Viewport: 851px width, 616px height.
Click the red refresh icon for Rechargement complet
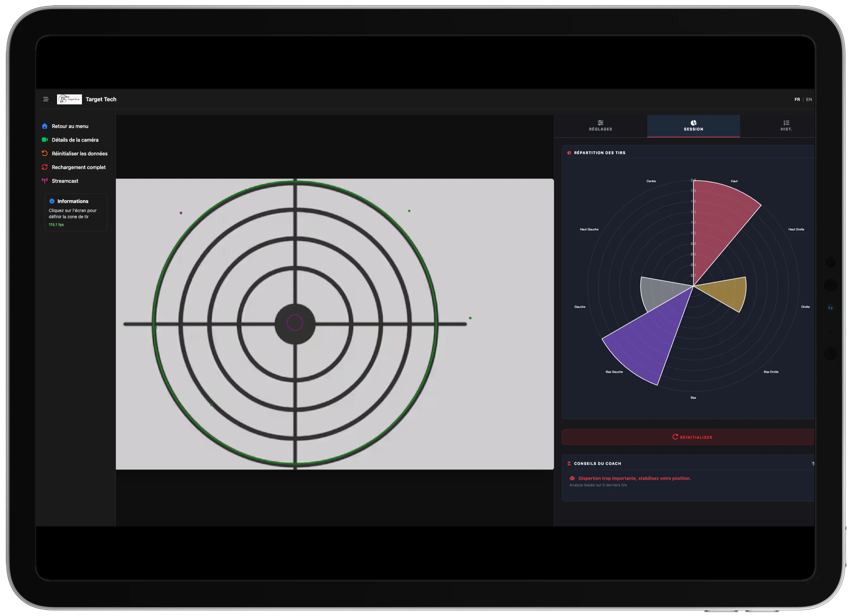[45, 167]
